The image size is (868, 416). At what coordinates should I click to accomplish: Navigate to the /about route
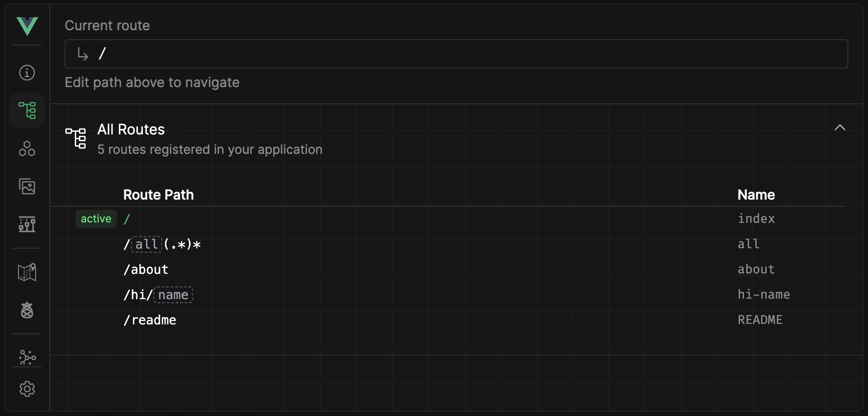pyautogui.click(x=146, y=270)
